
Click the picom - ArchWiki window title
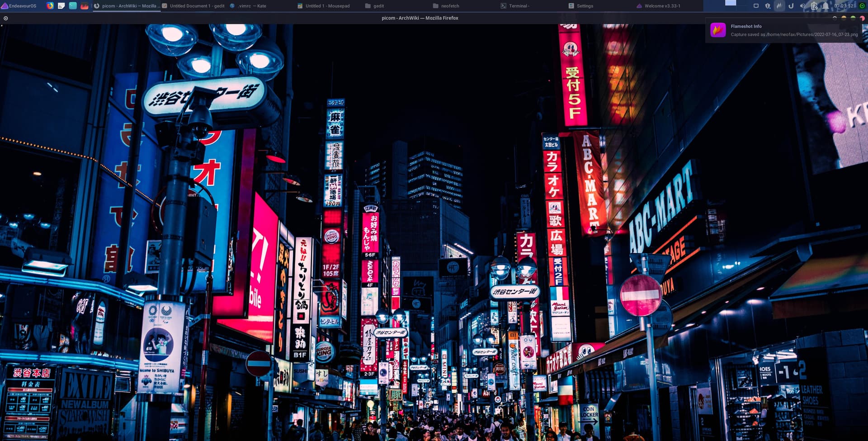[420, 18]
